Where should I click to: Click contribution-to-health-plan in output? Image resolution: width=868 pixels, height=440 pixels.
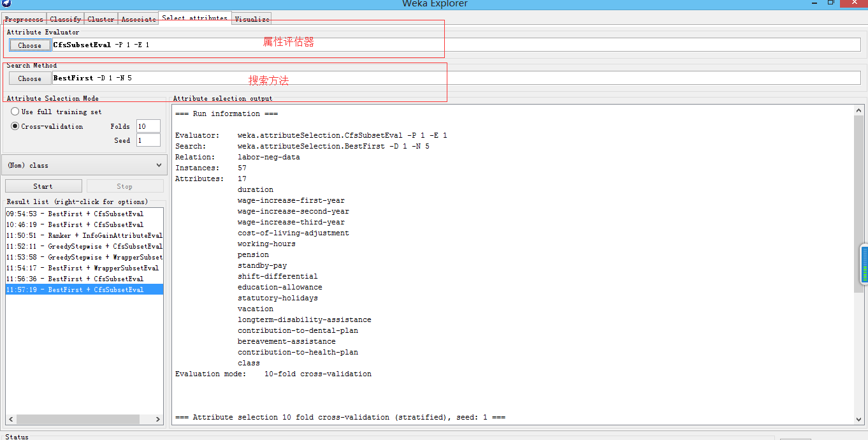[298, 352]
